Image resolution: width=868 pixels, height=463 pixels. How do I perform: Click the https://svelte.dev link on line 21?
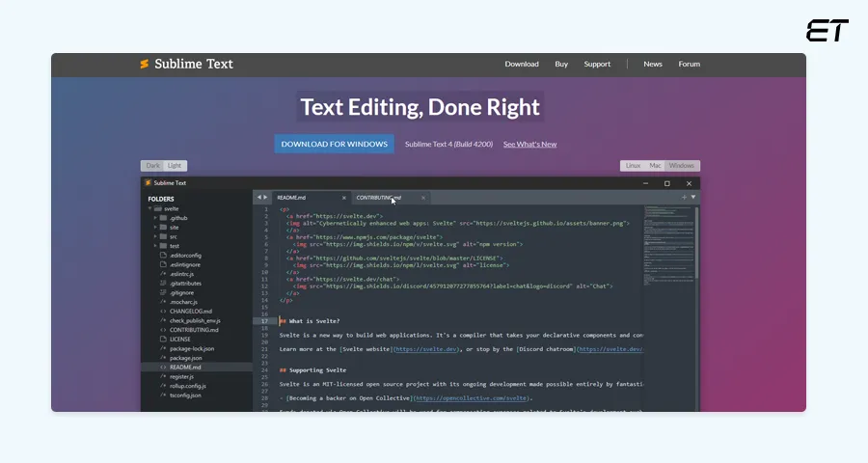(x=426, y=349)
